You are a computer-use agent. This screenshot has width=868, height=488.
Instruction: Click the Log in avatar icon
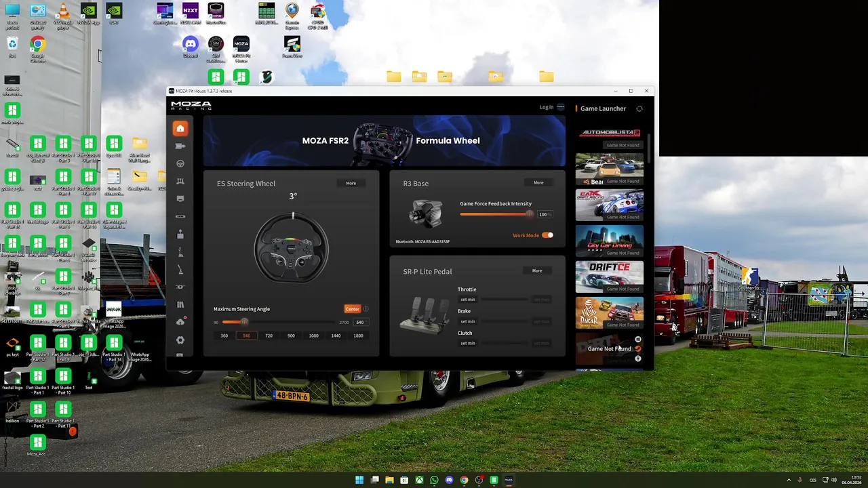pos(561,107)
